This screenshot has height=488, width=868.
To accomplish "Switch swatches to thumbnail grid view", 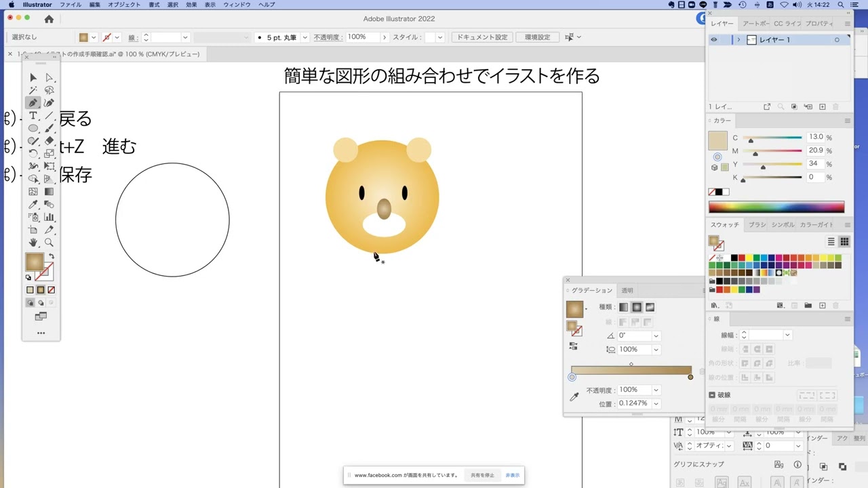I will pos(844,241).
